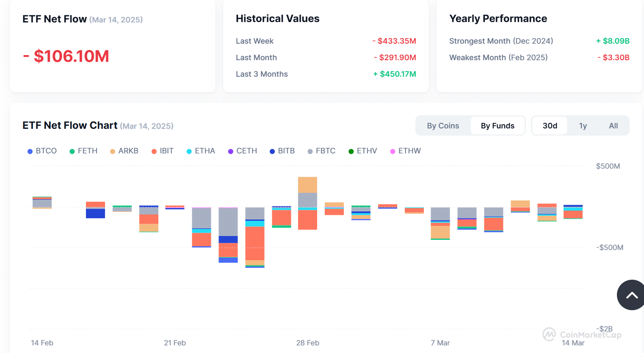Toggle ETHW pink legend item
The width and height of the screenshot is (644, 353).
[405, 151]
